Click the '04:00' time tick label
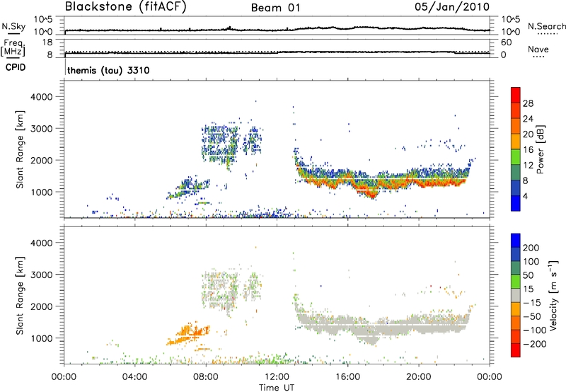Viewport: 566px width, 392px height. coord(134,377)
